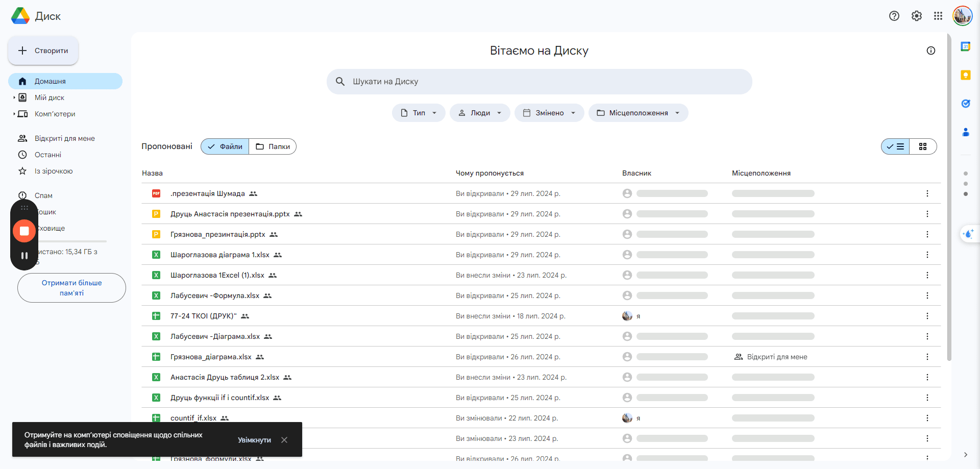Open more actions for Грязнова_діаграма.xlsx
The height and width of the screenshot is (469, 980).
[927, 357]
